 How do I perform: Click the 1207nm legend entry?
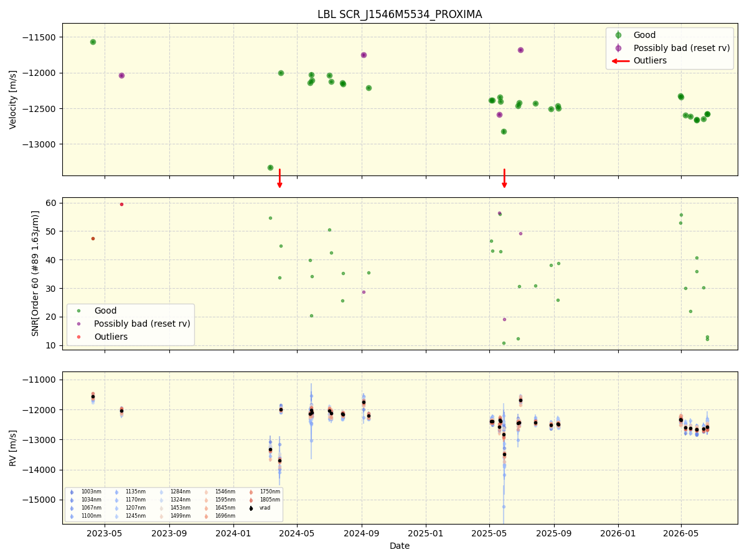coord(136,508)
